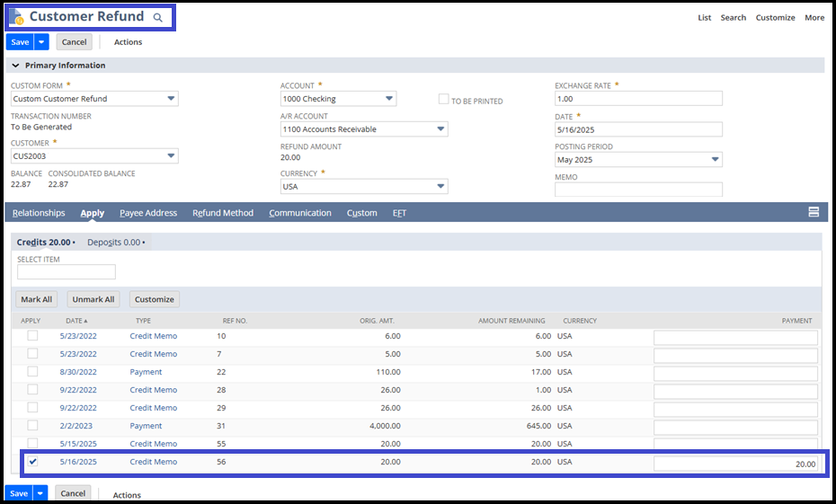
Task: Click the bottom Save button
Action: pos(19,493)
